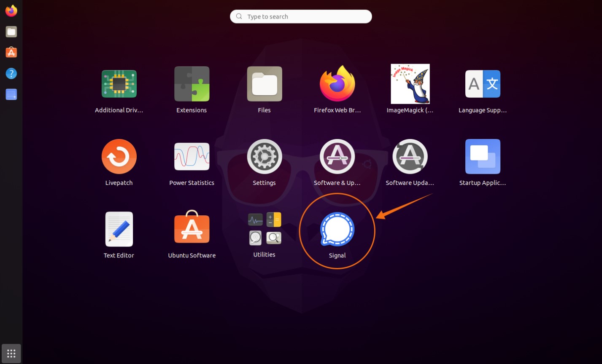Open Files from the left dock

tap(11, 32)
